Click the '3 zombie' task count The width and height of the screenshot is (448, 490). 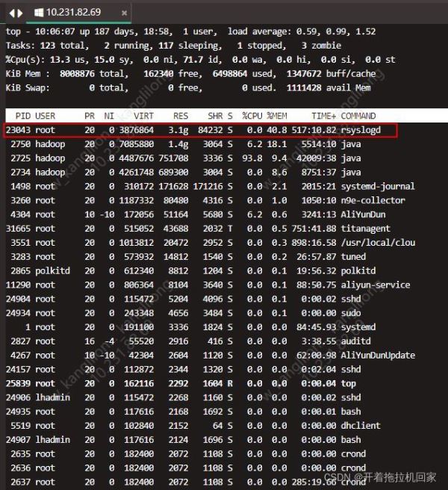(321, 46)
